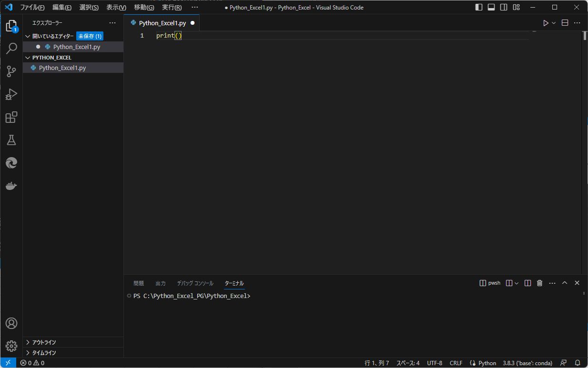Change indentation spaces setting
This screenshot has height=368, width=588.
[408, 363]
